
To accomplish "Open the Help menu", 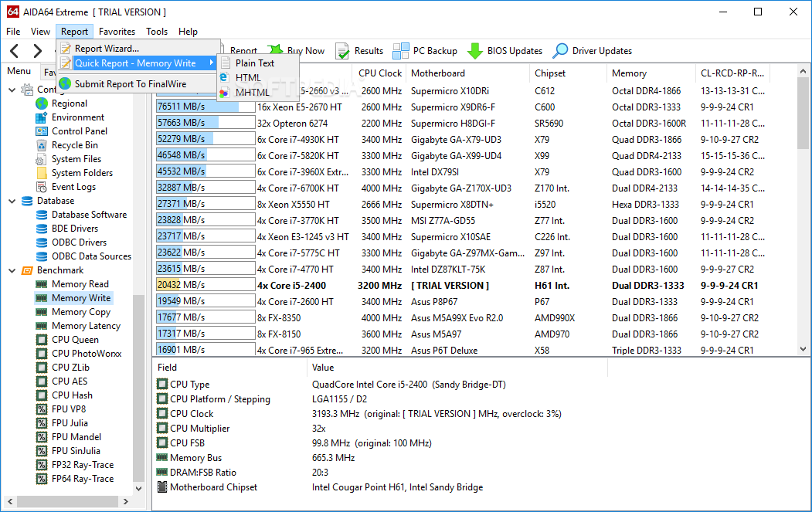I will 188,32.
